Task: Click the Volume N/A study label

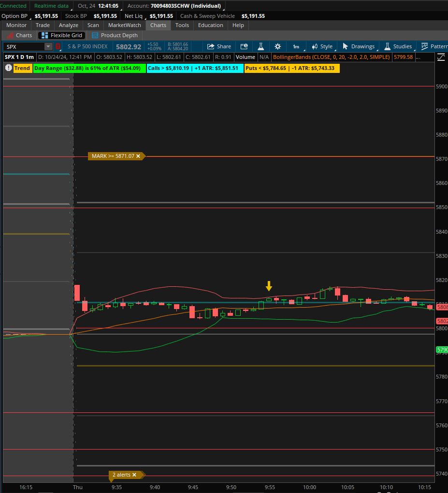Action: [x=252, y=57]
